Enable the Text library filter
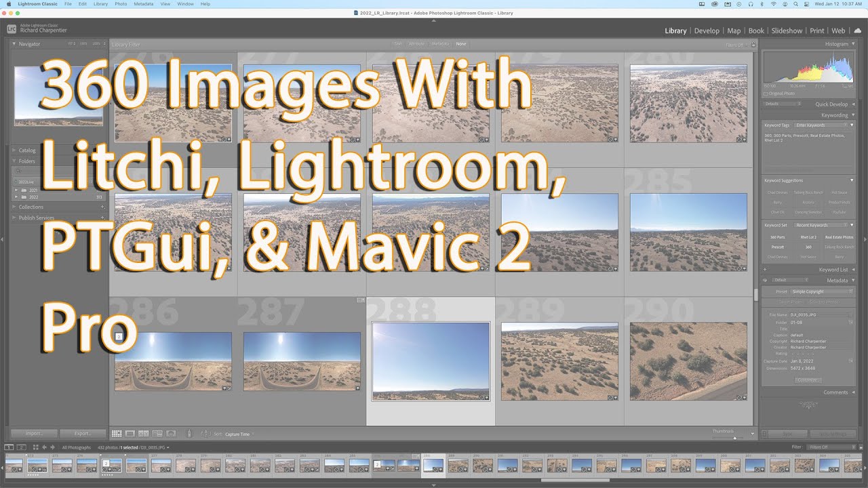Viewport: 868px width, 488px height. tap(398, 44)
